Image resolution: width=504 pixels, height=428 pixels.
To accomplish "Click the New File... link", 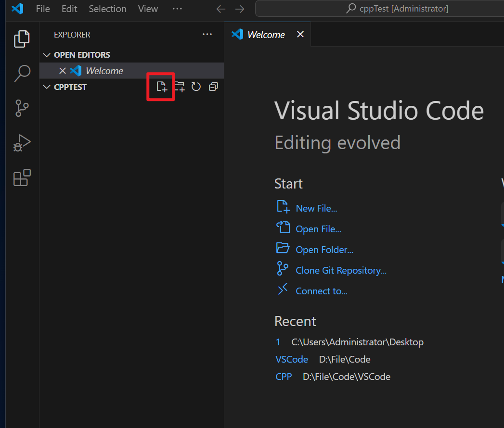I will (316, 208).
